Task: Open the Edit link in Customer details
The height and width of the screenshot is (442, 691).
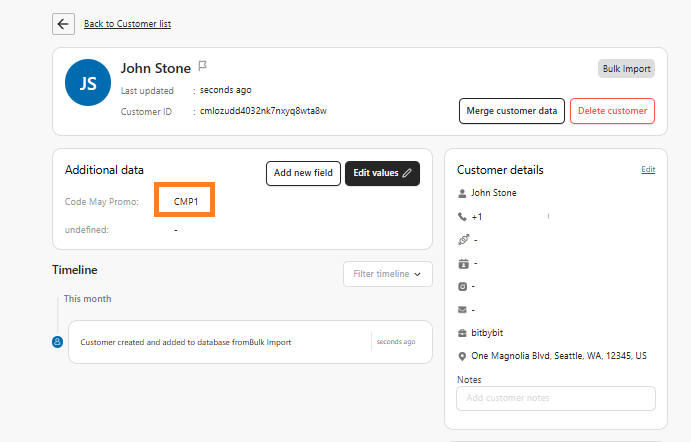Action: pyautogui.click(x=648, y=170)
